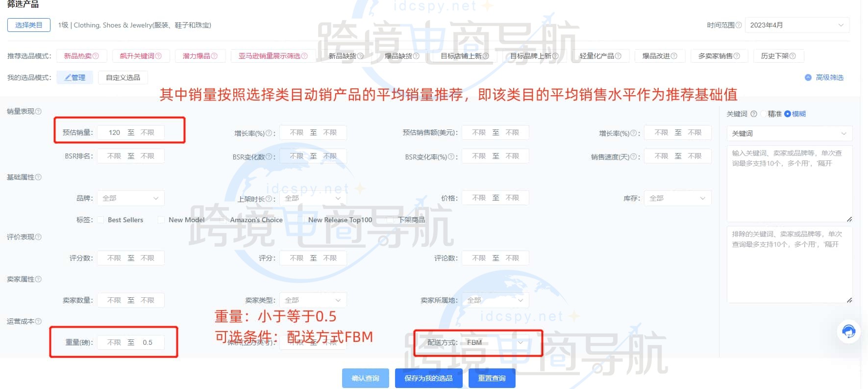Click help icon beside 卖家属性

coord(38,279)
